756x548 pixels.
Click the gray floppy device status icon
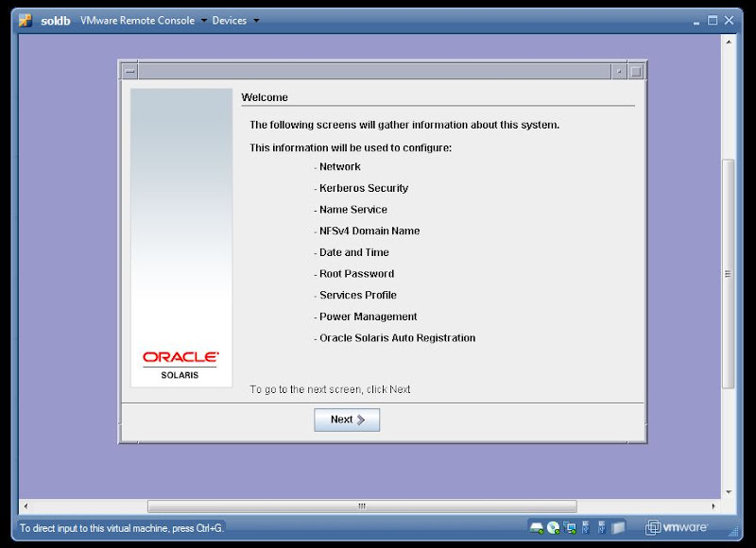(x=618, y=528)
